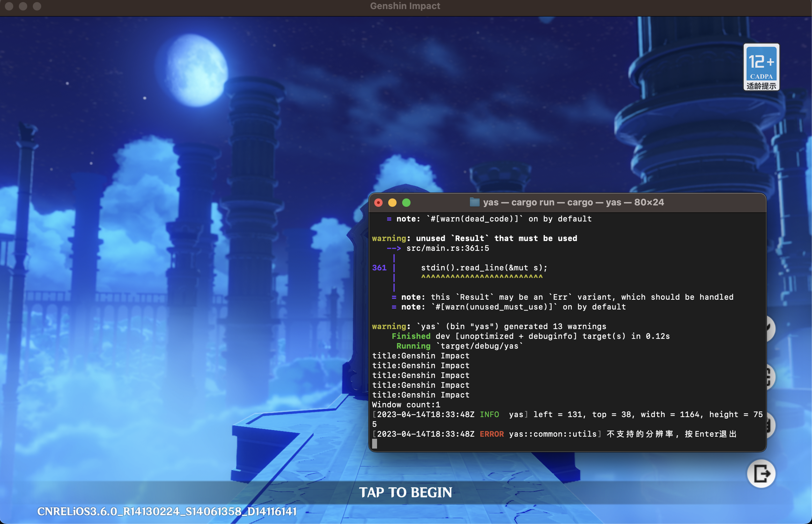Click the green 'Running' word in the terminal
The width and height of the screenshot is (812, 524).
[413, 346]
